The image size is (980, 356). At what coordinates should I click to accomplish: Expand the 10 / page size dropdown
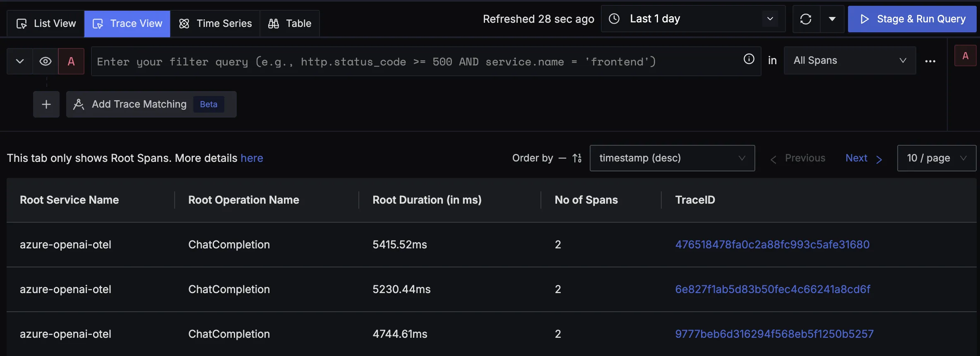[936, 158]
